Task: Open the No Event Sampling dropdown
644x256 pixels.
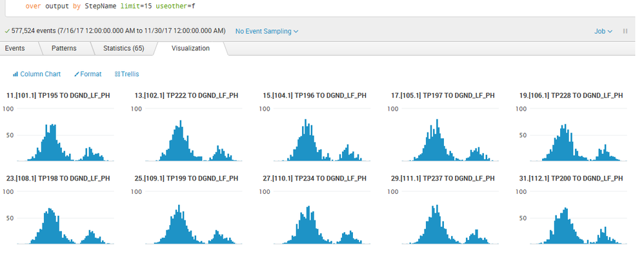Action: click(267, 31)
